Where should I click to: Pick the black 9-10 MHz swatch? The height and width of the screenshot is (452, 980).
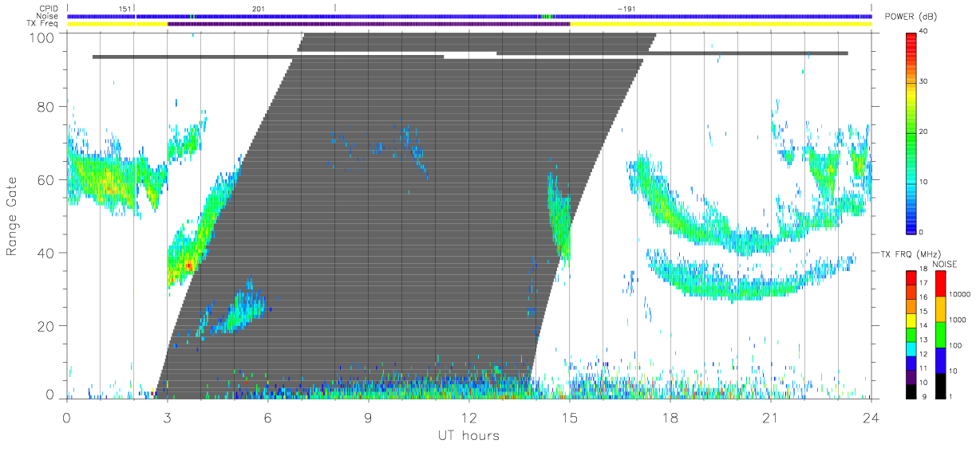[911, 391]
